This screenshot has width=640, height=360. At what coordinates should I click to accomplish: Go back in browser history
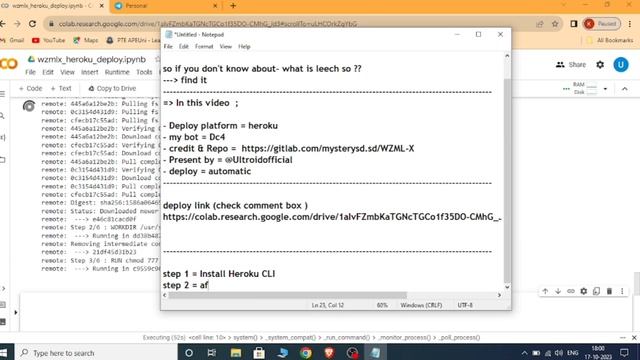tap(3, 24)
